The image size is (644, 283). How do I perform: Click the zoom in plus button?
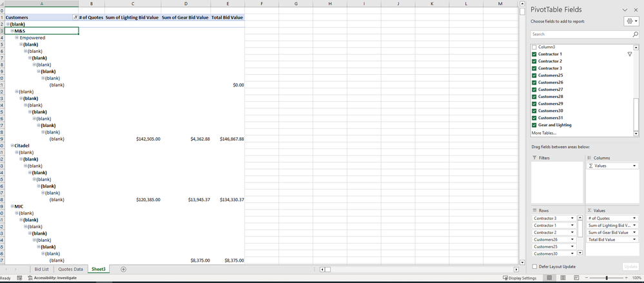click(628, 278)
